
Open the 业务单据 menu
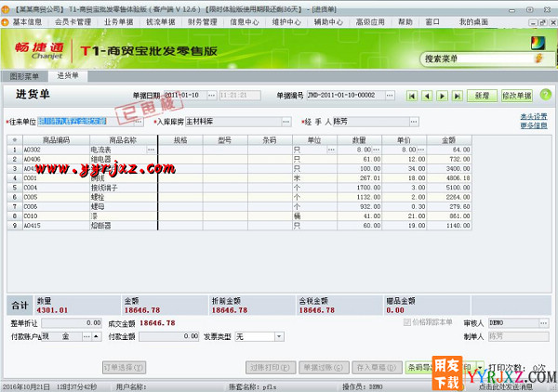pos(118,20)
